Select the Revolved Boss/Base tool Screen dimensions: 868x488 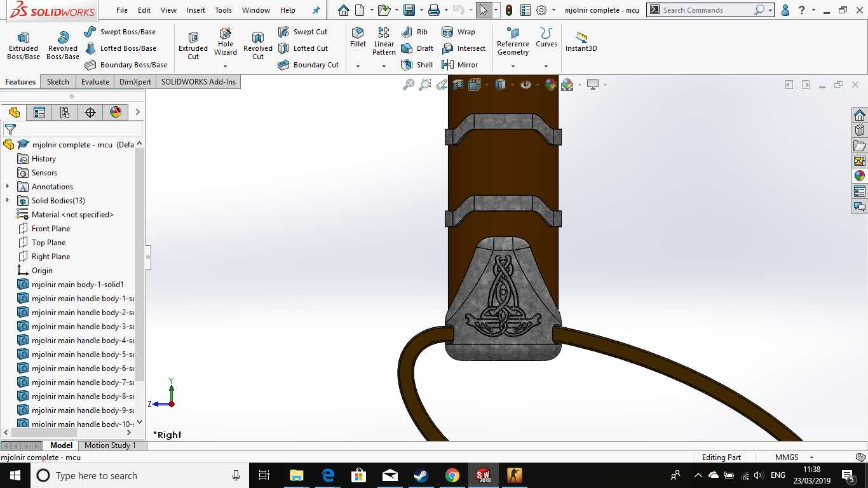click(62, 46)
